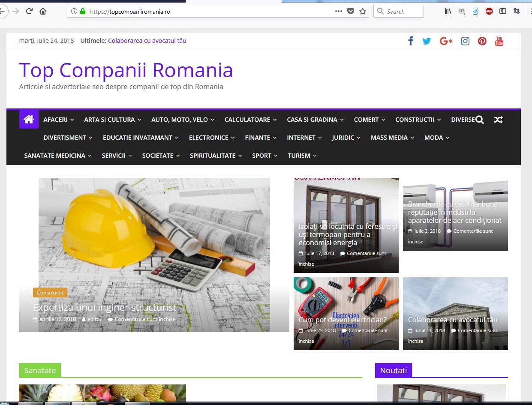Click the purple home icon in site menu
The image size is (532, 405).
pyautogui.click(x=29, y=120)
